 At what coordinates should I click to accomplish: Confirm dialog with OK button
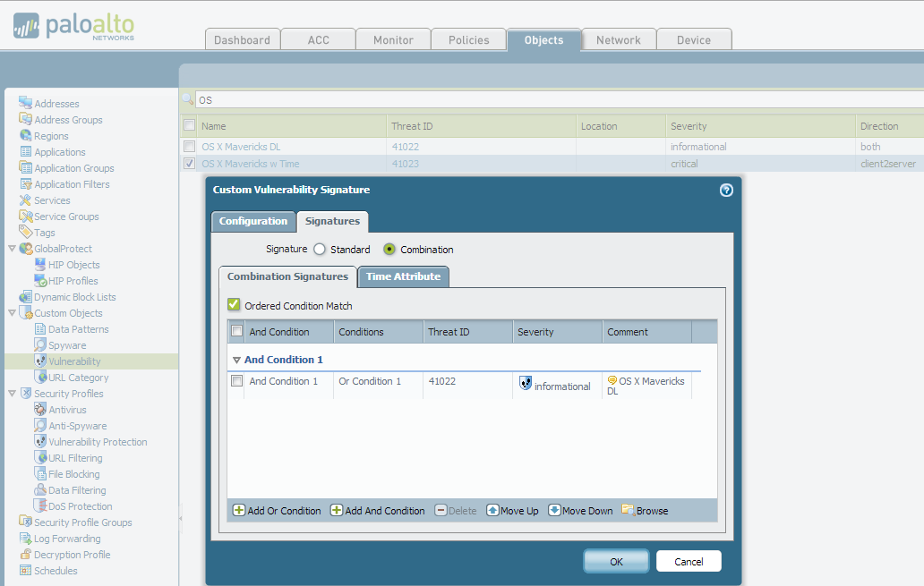pyautogui.click(x=616, y=561)
